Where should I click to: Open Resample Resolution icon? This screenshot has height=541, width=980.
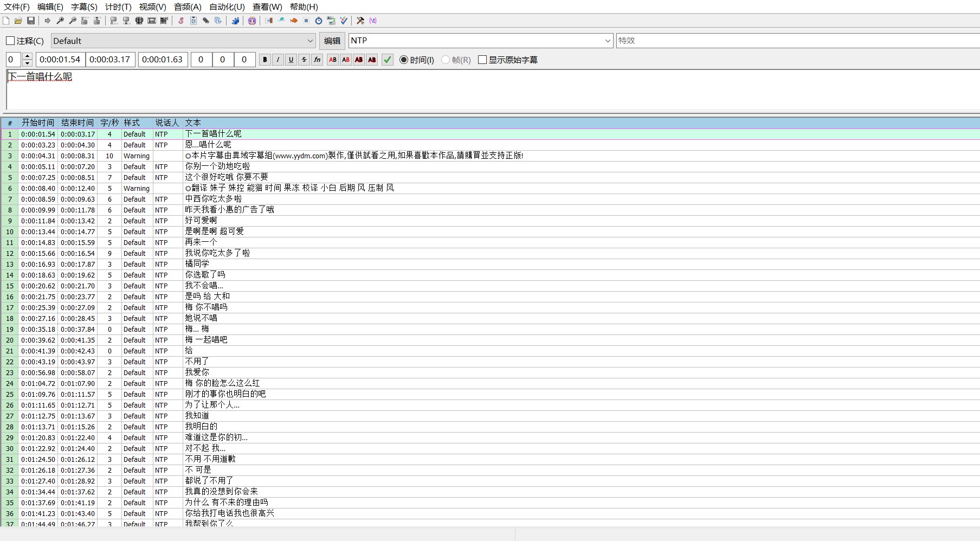[x=306, y=21]
